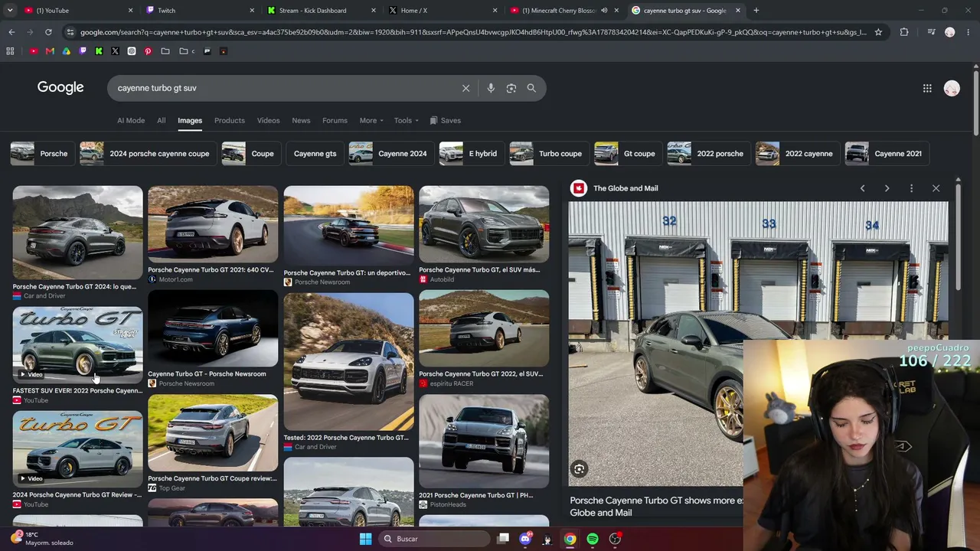
Task: Open the Tools dropdown
Action: [407, 120]
